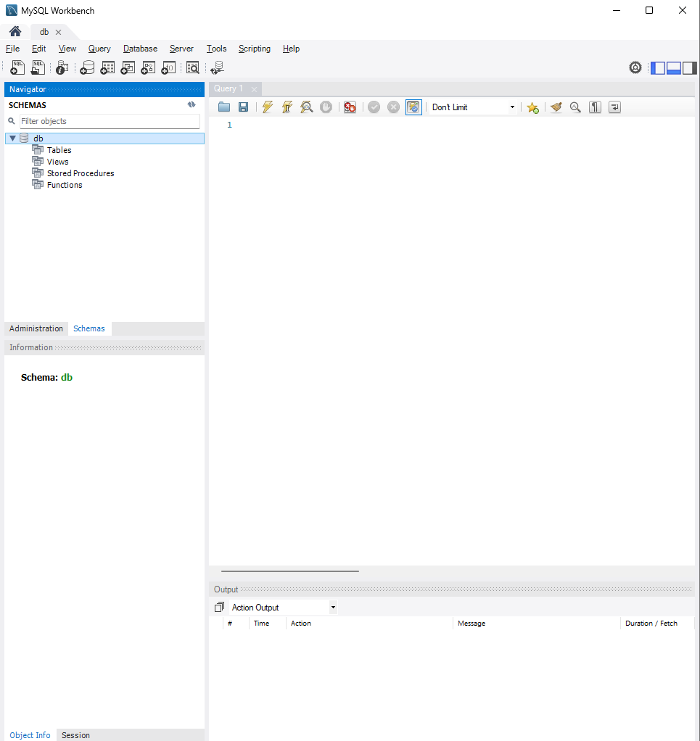Beautify the query with broom icon

coord(556,107)
